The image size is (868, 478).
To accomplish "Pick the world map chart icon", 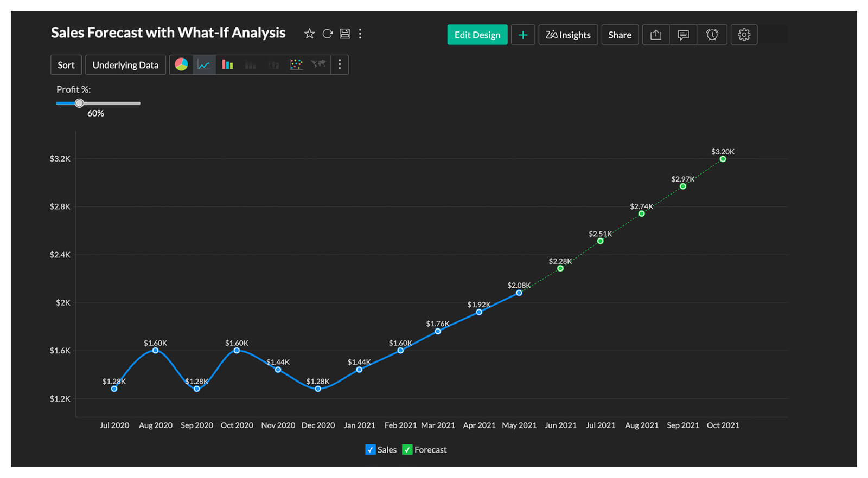I will [x=318, y=64].
